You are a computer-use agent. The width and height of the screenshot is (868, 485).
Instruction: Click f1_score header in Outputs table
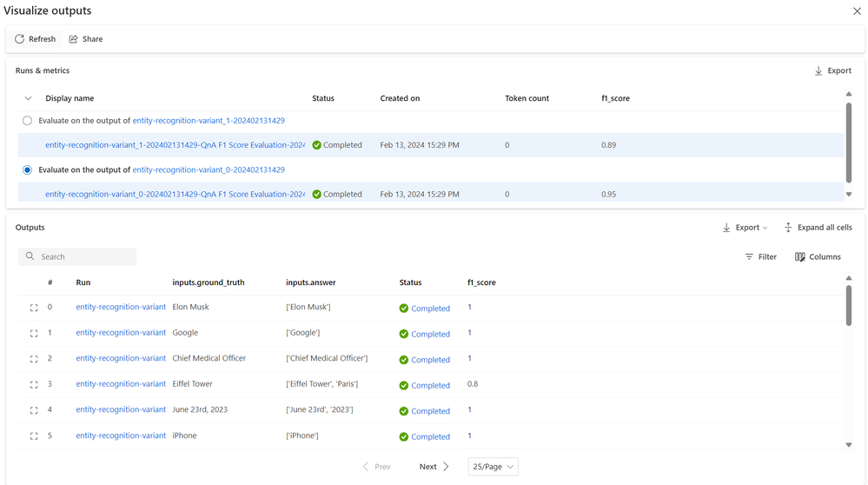[x=481, y=282]
